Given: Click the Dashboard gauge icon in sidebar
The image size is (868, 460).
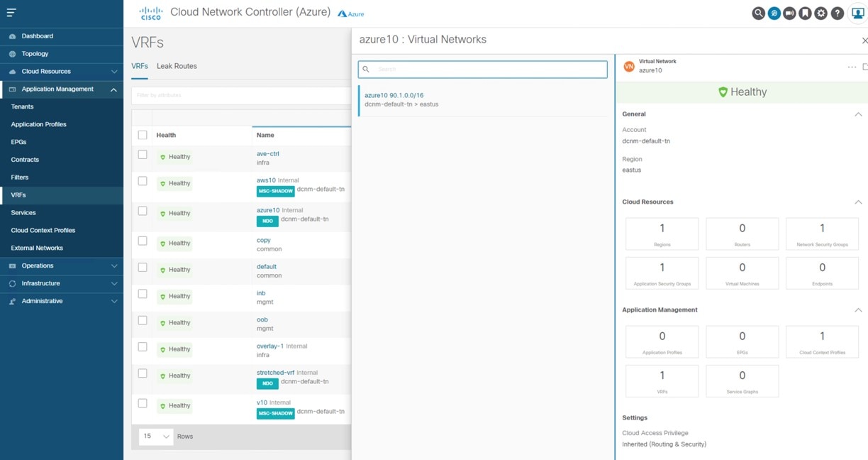Looking at the screenshot, I should pos(13,36).
